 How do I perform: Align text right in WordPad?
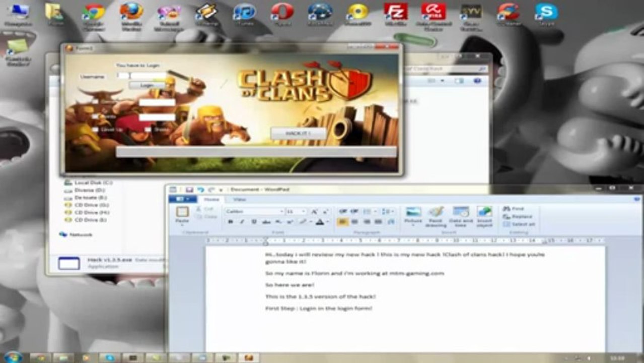tap(367, 222)
